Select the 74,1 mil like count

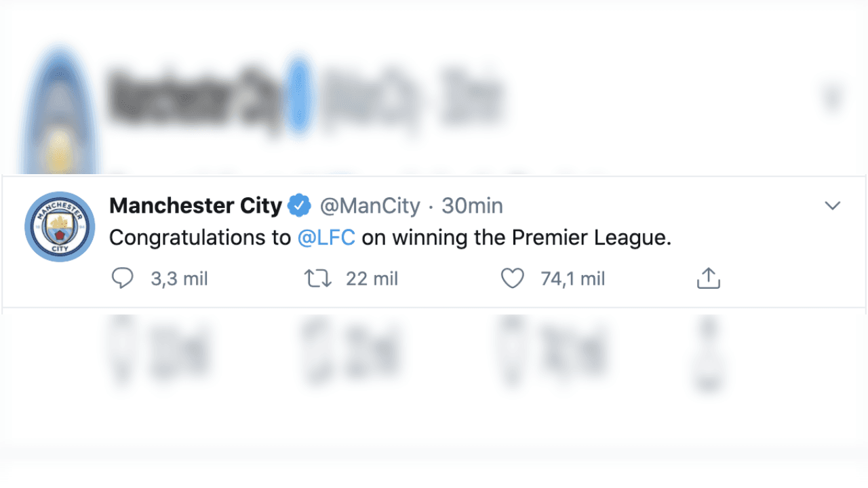572,278
